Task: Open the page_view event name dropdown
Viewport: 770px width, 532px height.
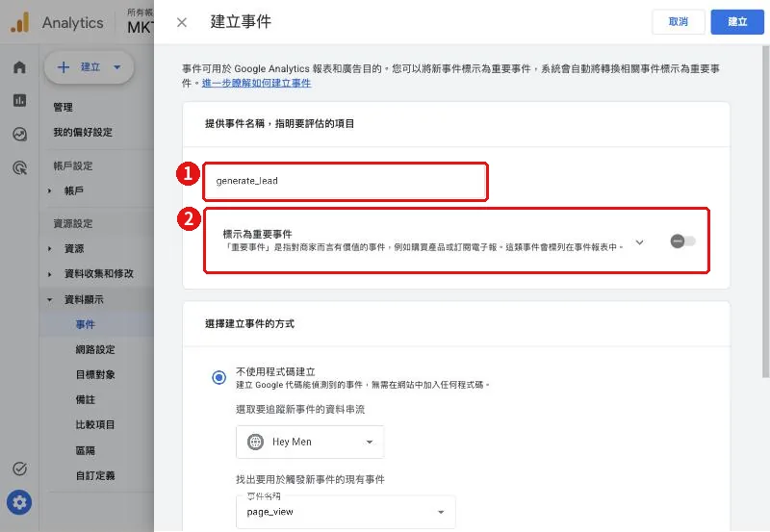Action: click(x=346, y=512)
